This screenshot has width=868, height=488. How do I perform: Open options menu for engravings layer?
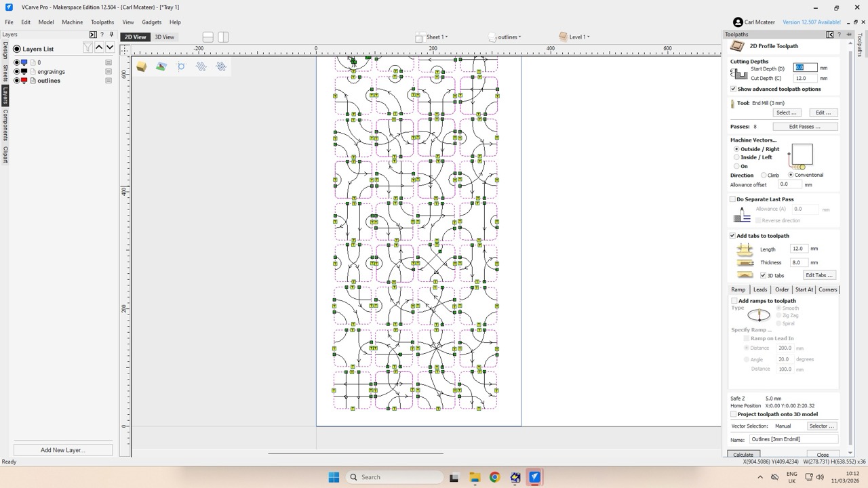108,71
